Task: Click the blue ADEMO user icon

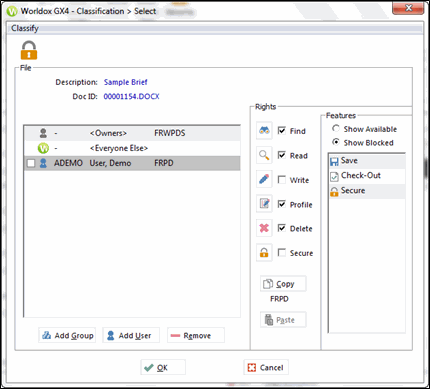Action: tap(43, 163)
